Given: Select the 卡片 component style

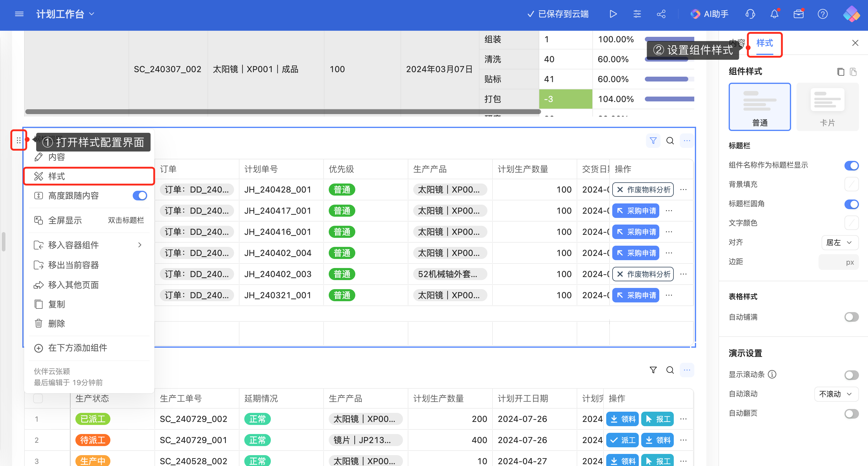Looking at the screenshot, I should pyautogui.click(x=827, y=107).
